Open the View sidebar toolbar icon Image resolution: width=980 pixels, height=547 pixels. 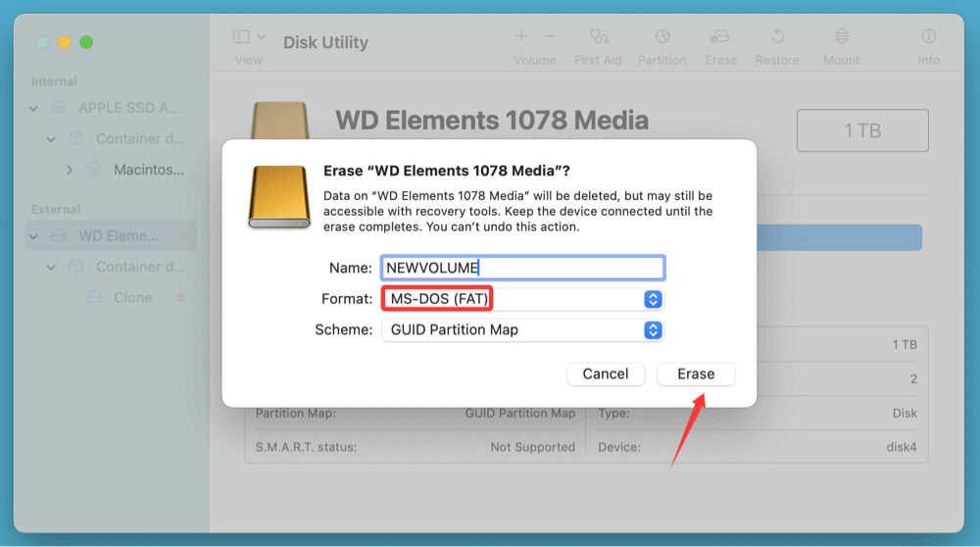point(241,37)
